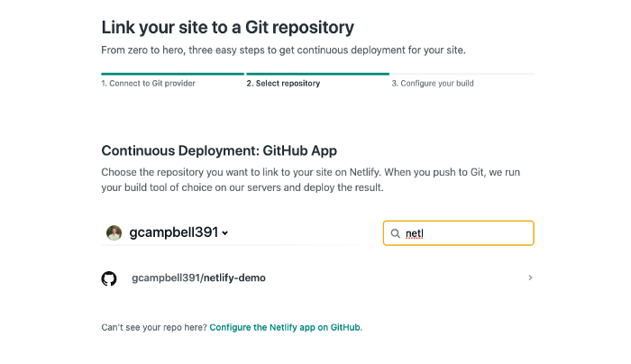
Task: Click the "Link your site to a Git repository" heading
Action: tap(227, 27)
